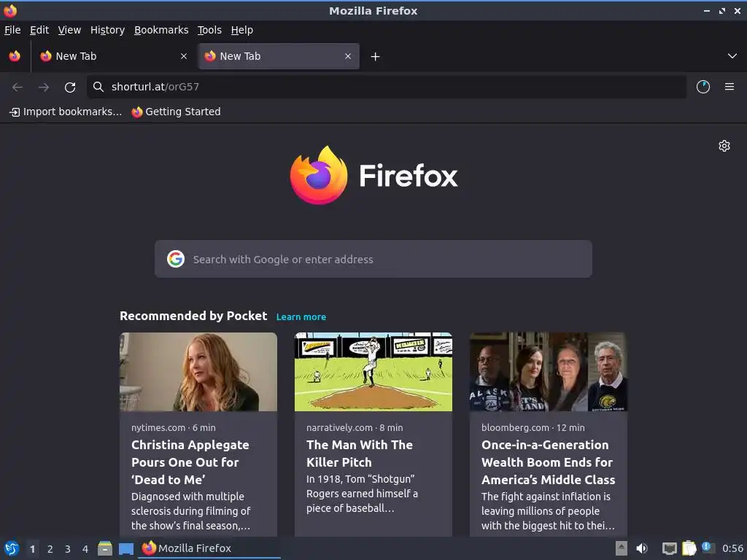Image resolution: width=747 pixels, height=560 pixels.
Task: Click baseball pitcher cartoon thumbnail
Action: [x=373, y=372]
